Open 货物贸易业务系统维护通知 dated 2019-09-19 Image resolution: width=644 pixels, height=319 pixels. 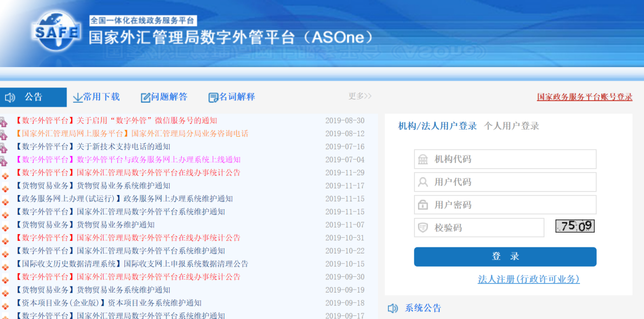tap(92, 290)
